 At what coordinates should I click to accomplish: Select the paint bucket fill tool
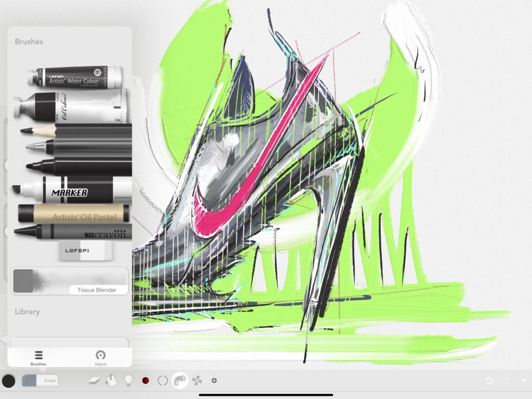(111, 381)
